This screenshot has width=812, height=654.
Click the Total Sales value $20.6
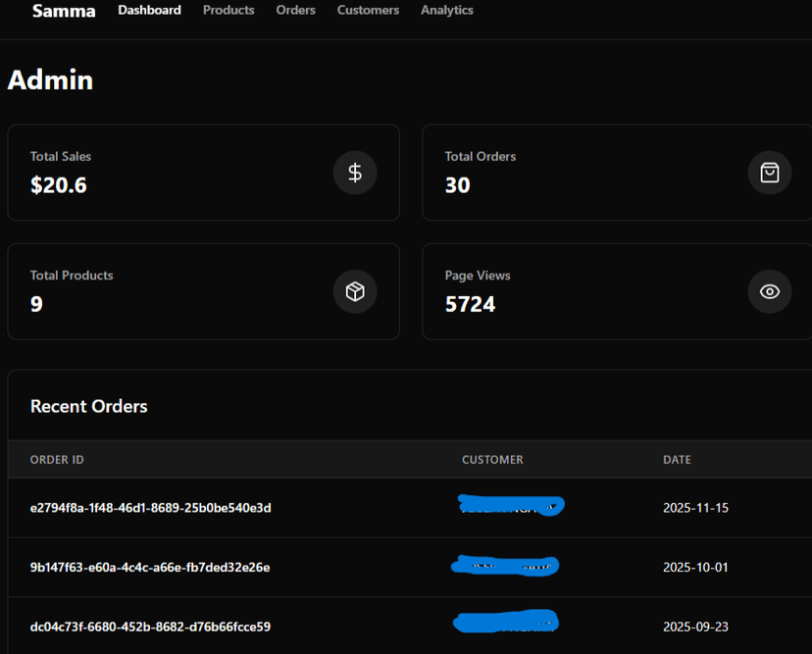click(x=58, y=185)
